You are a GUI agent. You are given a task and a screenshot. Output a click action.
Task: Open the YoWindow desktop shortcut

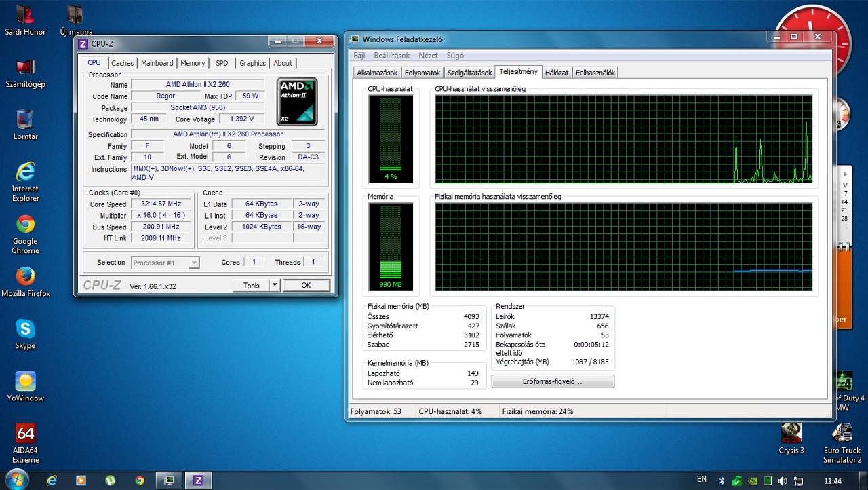coord(25,386)
